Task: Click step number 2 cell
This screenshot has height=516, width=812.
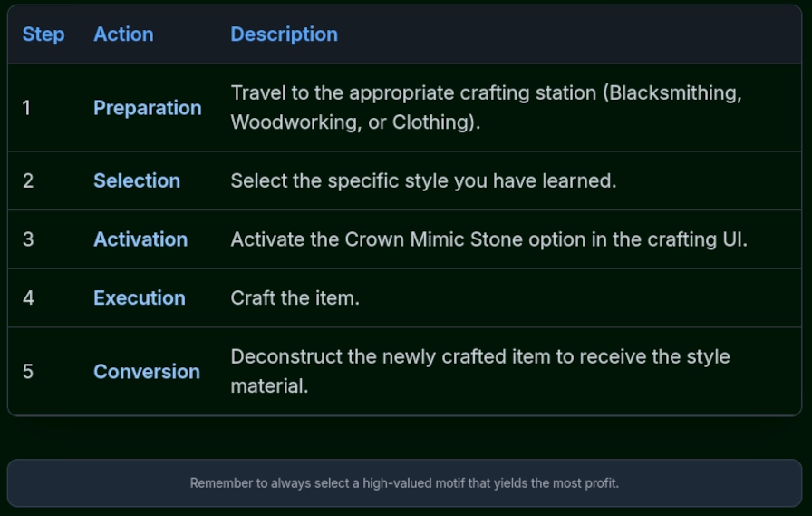Action: [28, 180]
